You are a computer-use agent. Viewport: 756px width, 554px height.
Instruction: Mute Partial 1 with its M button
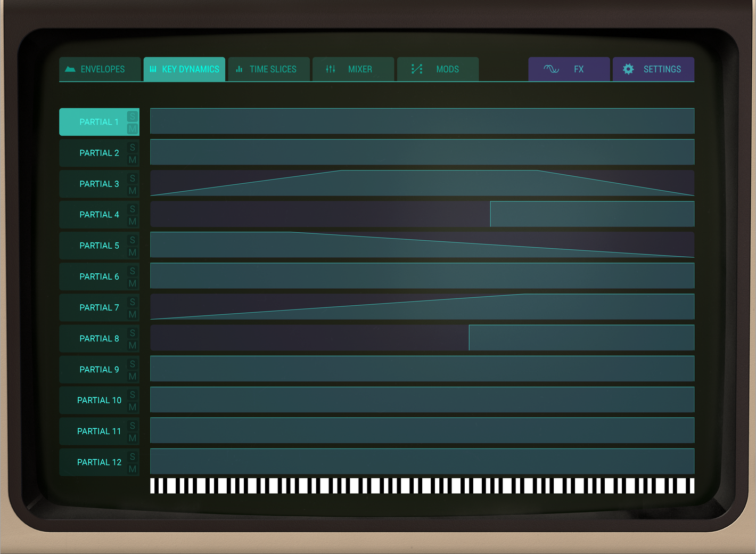click(132, 128)
